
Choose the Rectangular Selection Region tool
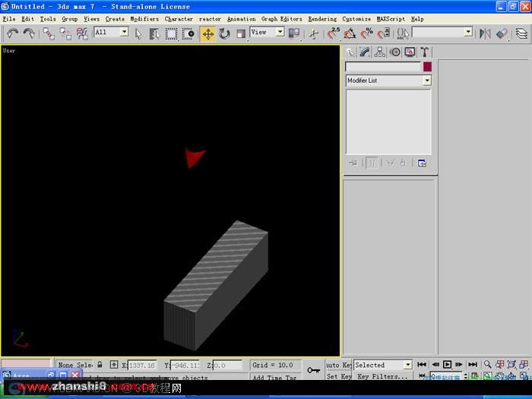point(171,33)
